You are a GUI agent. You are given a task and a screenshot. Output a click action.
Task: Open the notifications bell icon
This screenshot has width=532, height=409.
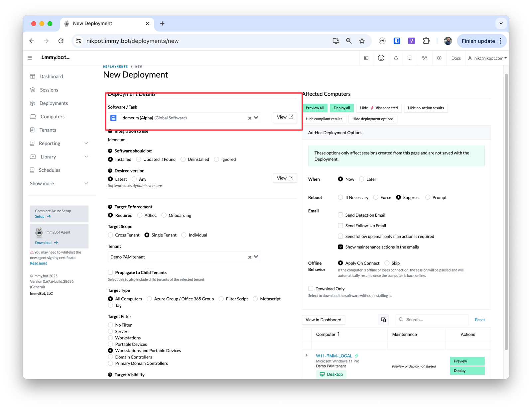click(396, 58)
